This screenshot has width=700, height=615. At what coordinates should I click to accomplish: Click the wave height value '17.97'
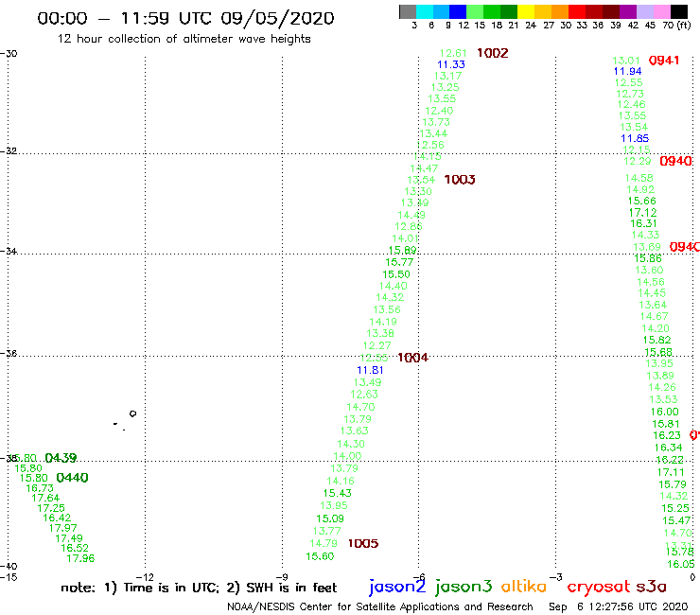[x=63, y=528]
